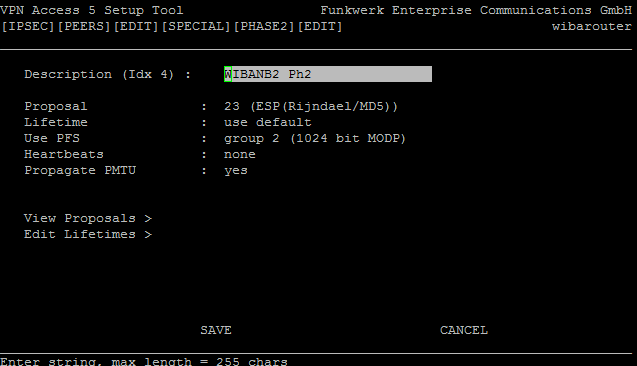The width and height of the screenshot is (637, 366).
Task: Select the Proposal value 23 ESP Rijndael/MD5
Action: tap(311, 106)
